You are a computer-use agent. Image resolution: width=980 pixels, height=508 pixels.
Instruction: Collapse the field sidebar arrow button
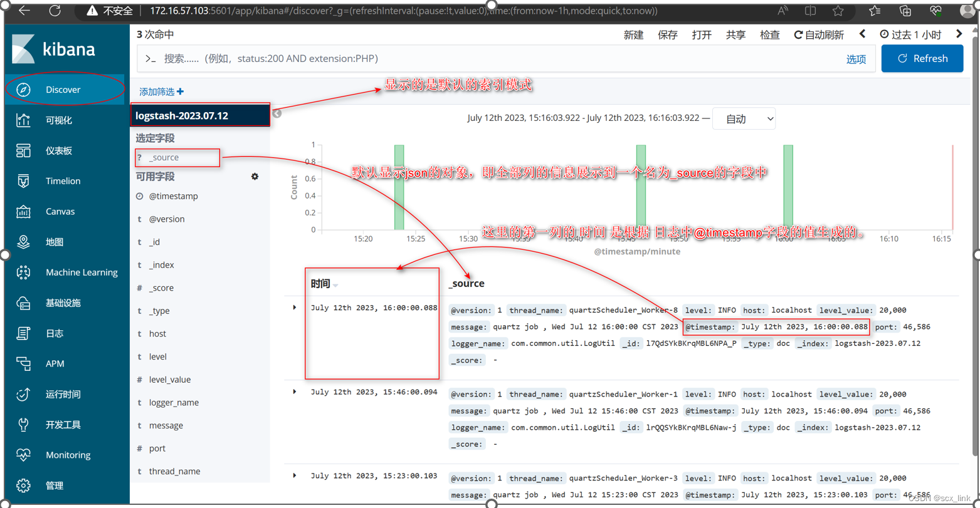(277, 113)
